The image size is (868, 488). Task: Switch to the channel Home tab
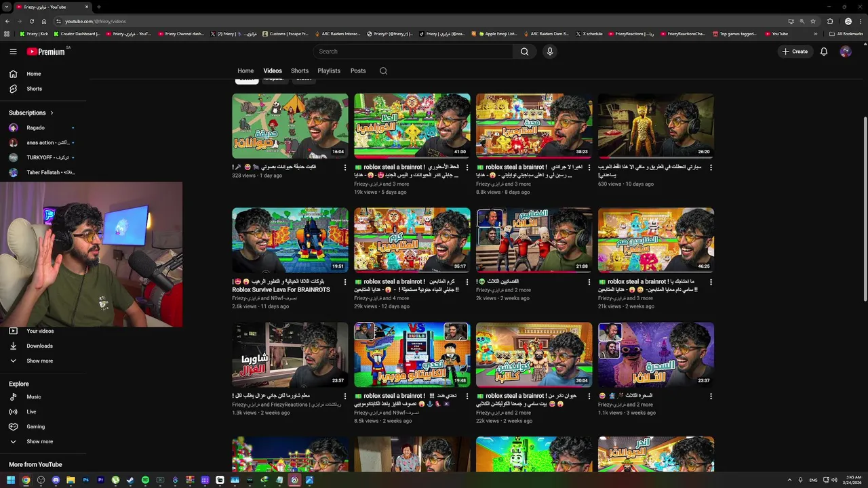coord(245,70)
